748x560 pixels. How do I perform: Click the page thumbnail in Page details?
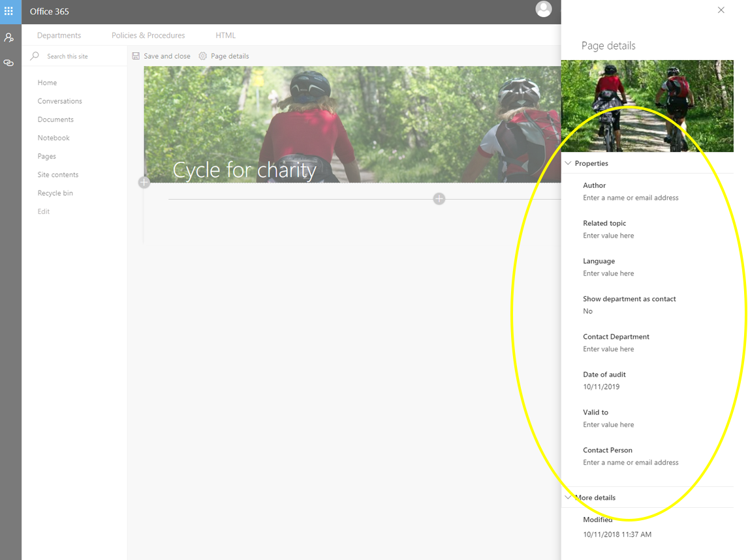(x=647, y=106)
